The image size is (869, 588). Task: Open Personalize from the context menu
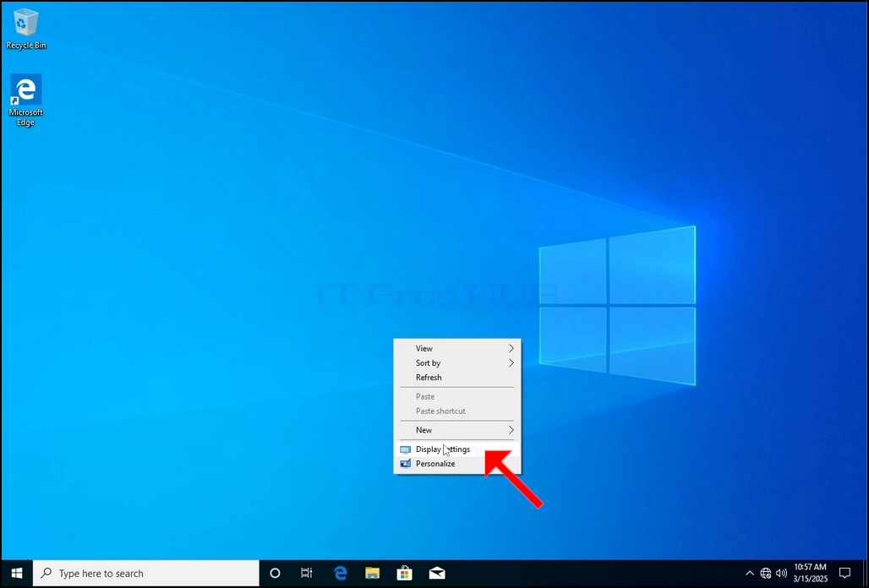[x=457, y=464]
